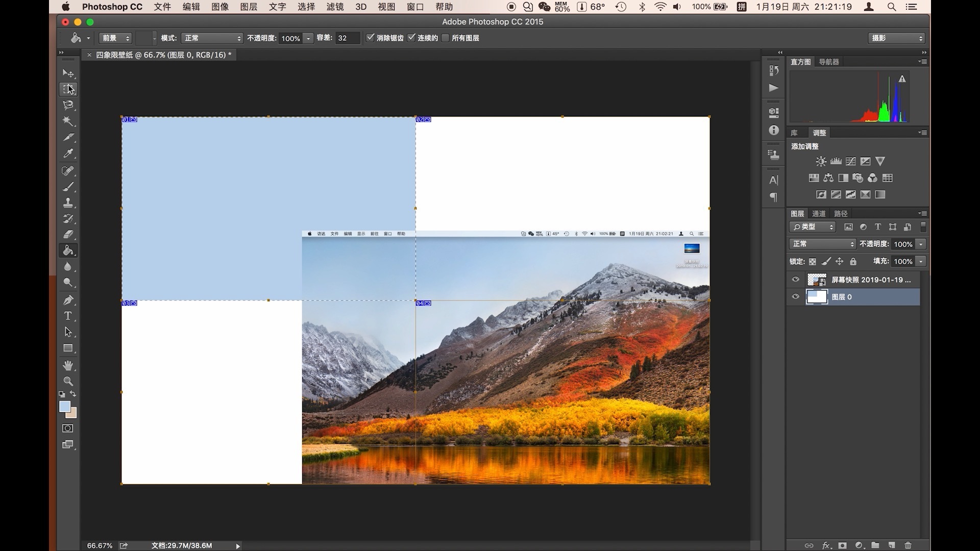Open the 滤镜 menu
The width and height of the screenshot is (980, 551).
335,7
